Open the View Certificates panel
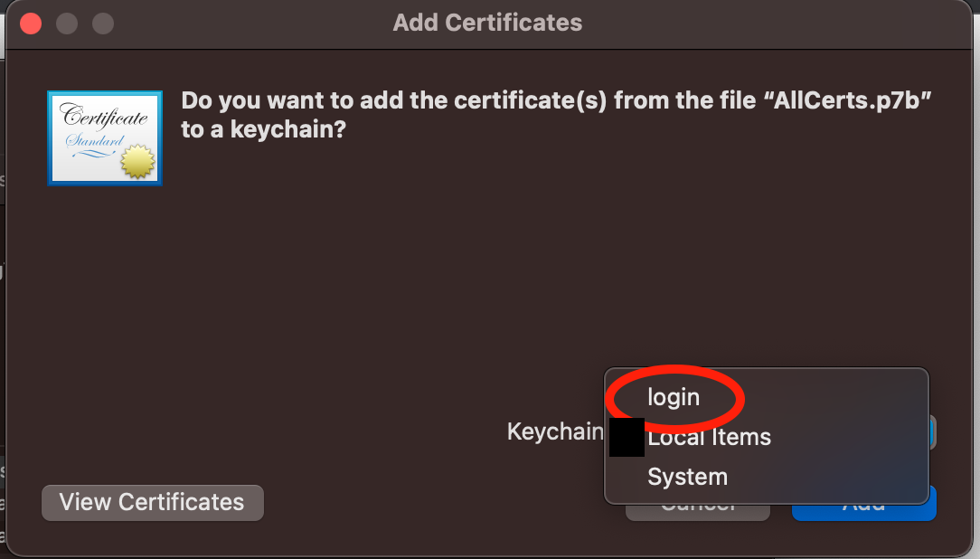980x559 pixels. coord(152,502)
